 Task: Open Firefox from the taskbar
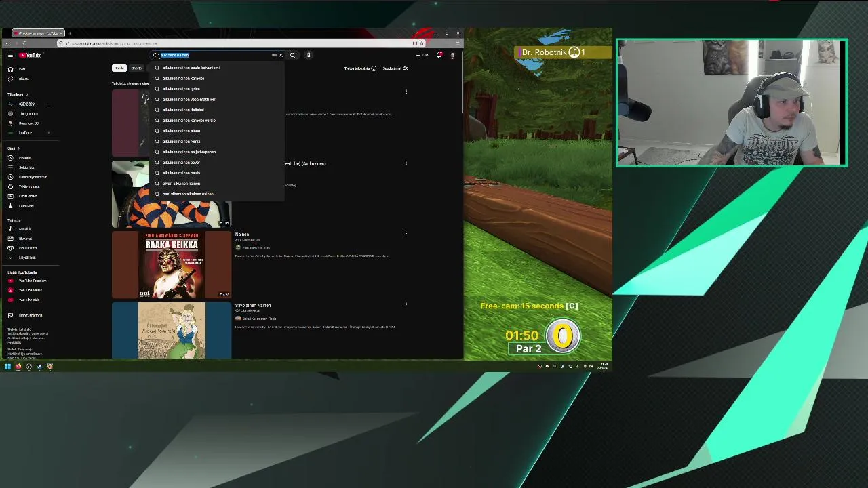(18, 367)
